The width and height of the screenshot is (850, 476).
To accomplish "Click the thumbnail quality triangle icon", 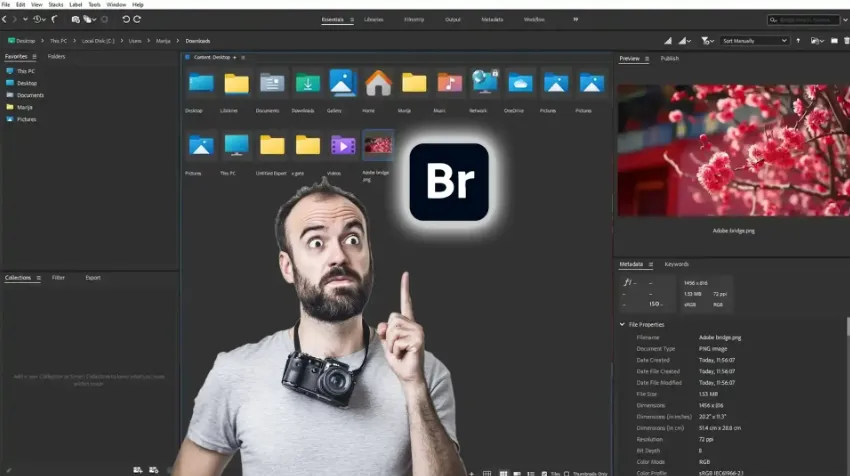I will 668,41.
